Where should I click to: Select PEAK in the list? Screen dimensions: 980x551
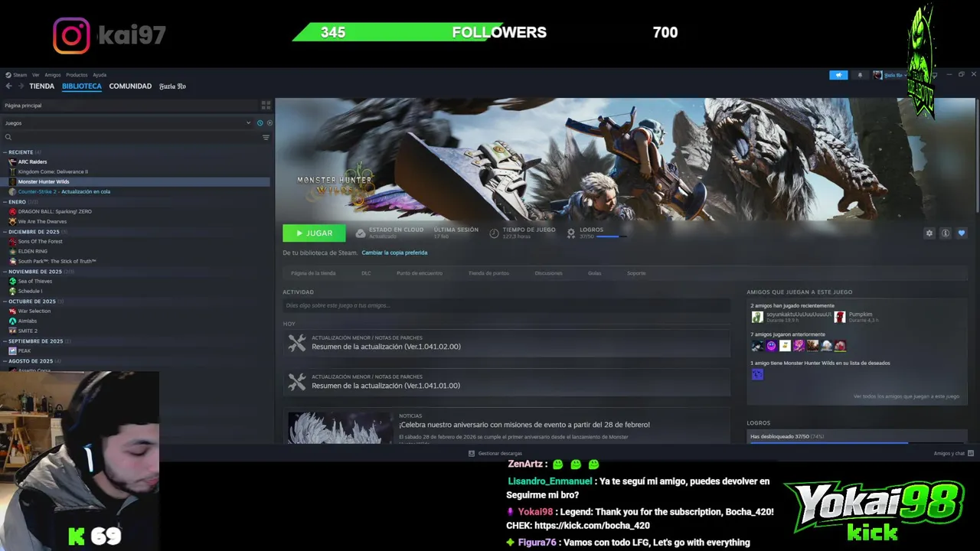pos(24,351)
